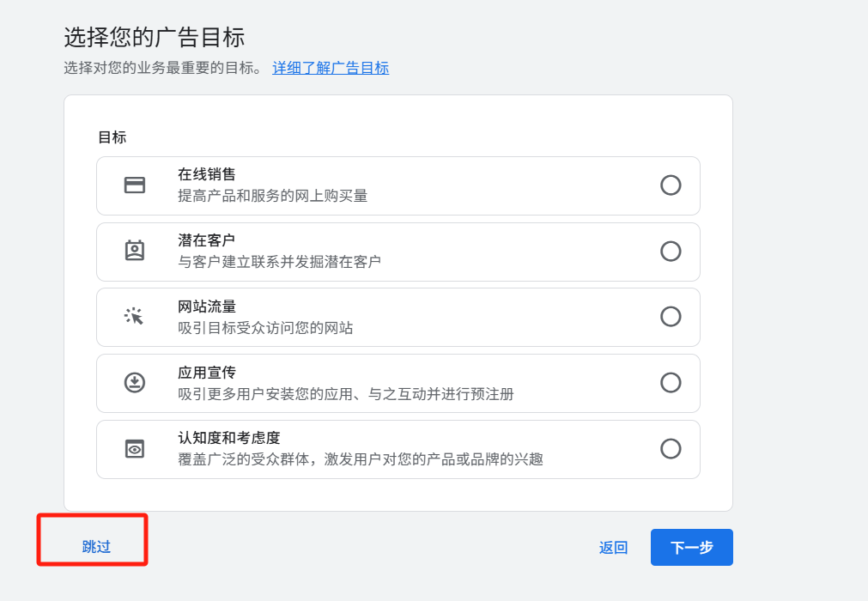Choose the 网站流量 radio button
The width and height of the screenshot is (868, 601).
coord(671,317)
